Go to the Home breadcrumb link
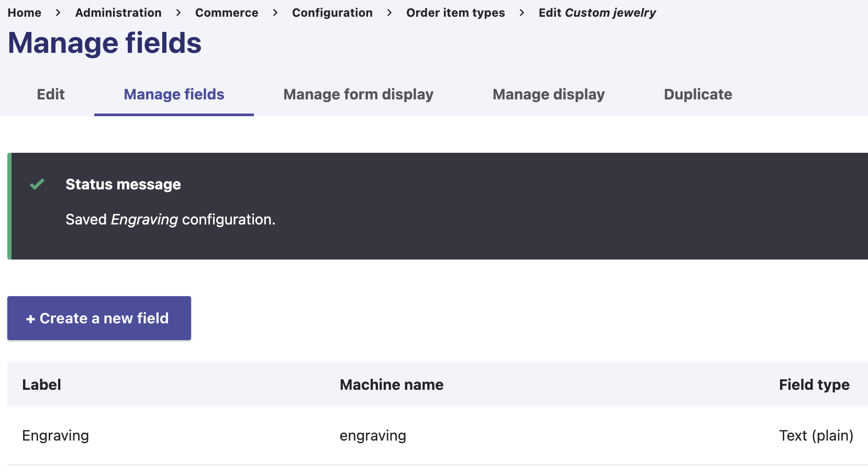 [24, 13]
